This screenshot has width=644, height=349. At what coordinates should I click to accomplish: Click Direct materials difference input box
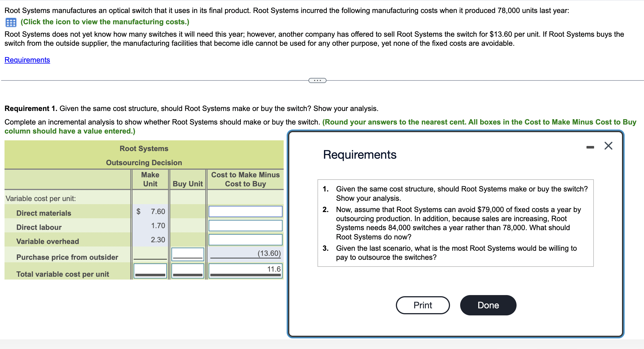pos(245,211)
